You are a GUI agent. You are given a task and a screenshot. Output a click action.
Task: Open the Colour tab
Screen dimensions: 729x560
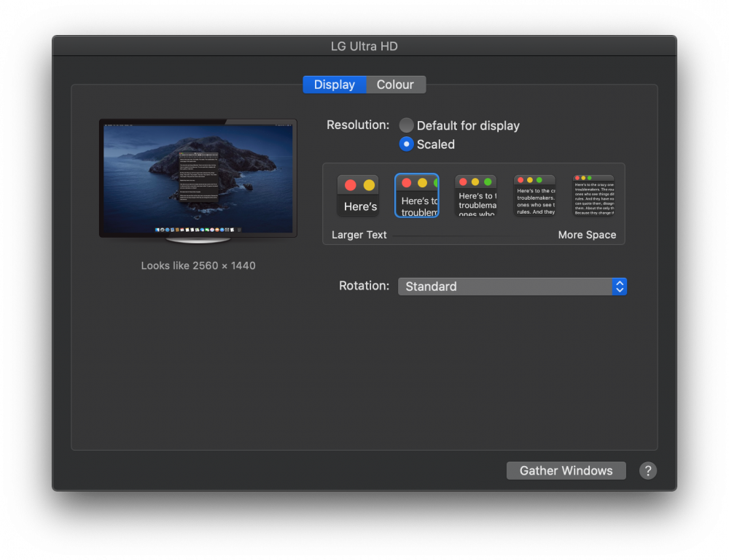point(396,85)
